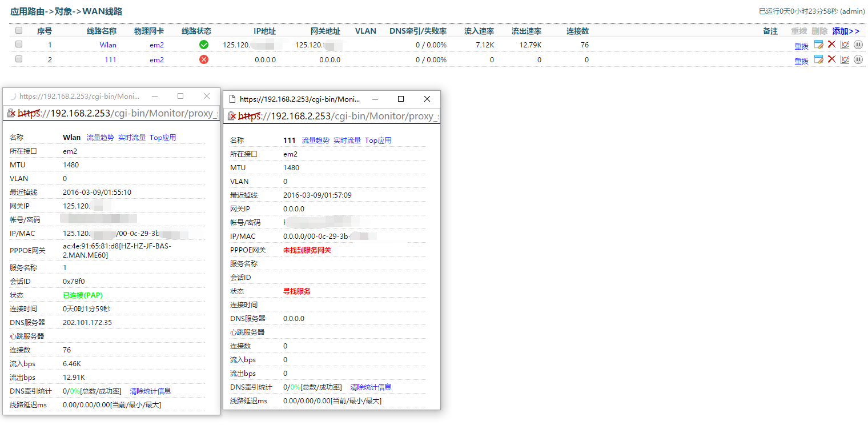The height and width of the screenshot is (441, 868).
Task: Open 实时流量 in the 111 popup
Action: [347, 141]
